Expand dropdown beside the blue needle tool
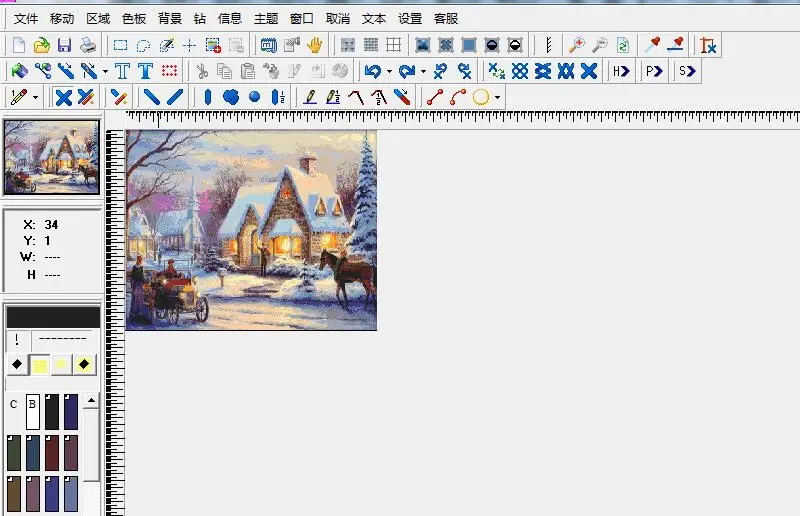The image size is (800, 516). point(105,71)
